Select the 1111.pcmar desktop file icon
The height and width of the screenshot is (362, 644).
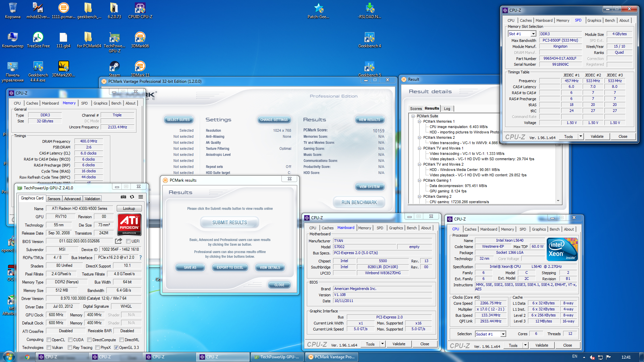tap(63, 10)
